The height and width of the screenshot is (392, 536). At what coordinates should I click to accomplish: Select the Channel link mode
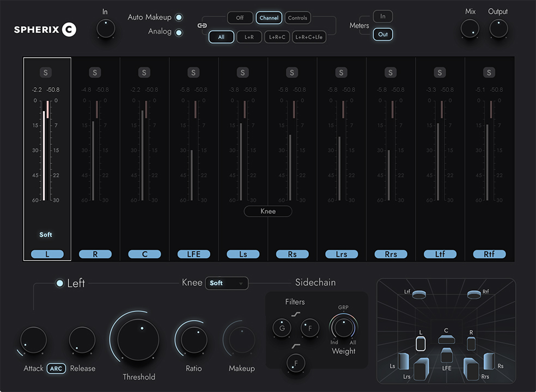269,18
